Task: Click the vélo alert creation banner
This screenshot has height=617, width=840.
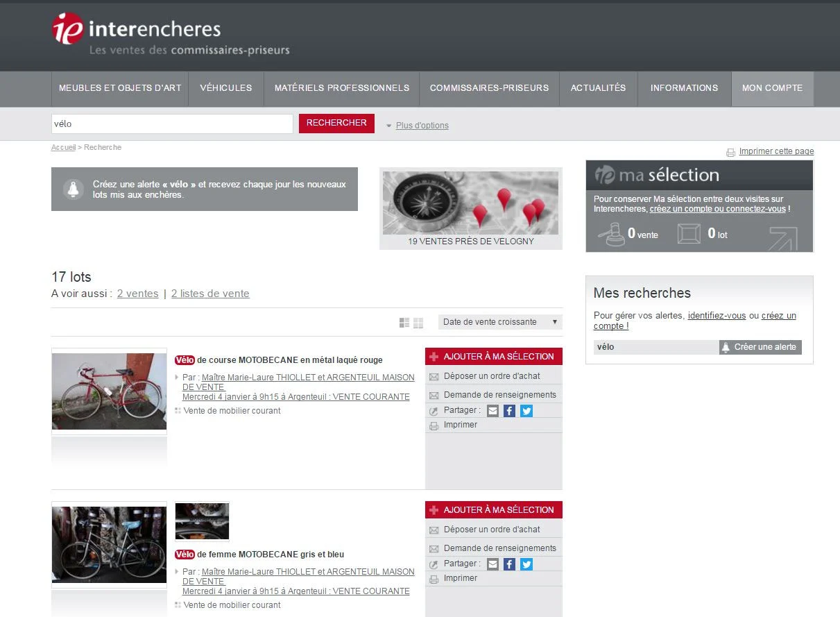Action: [205, 189]
